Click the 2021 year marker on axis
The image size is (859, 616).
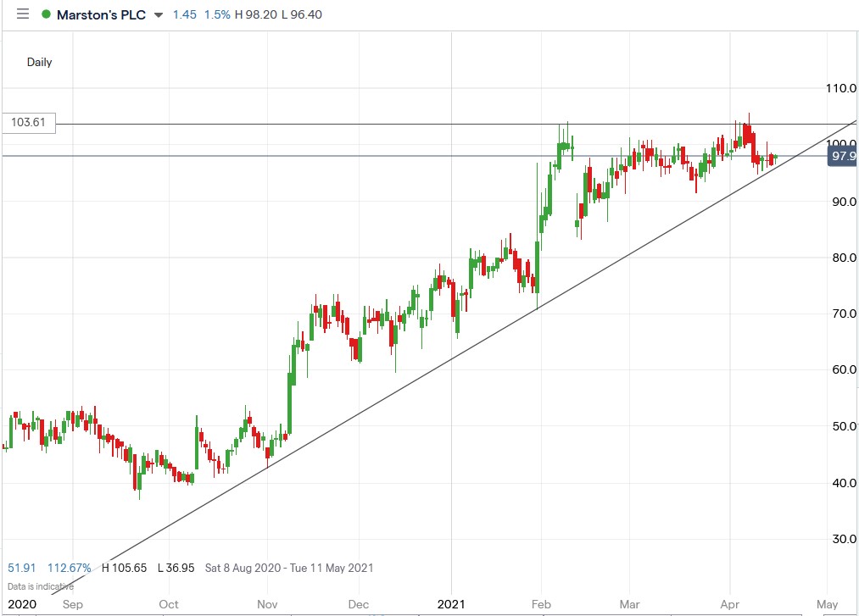[451, 604]
